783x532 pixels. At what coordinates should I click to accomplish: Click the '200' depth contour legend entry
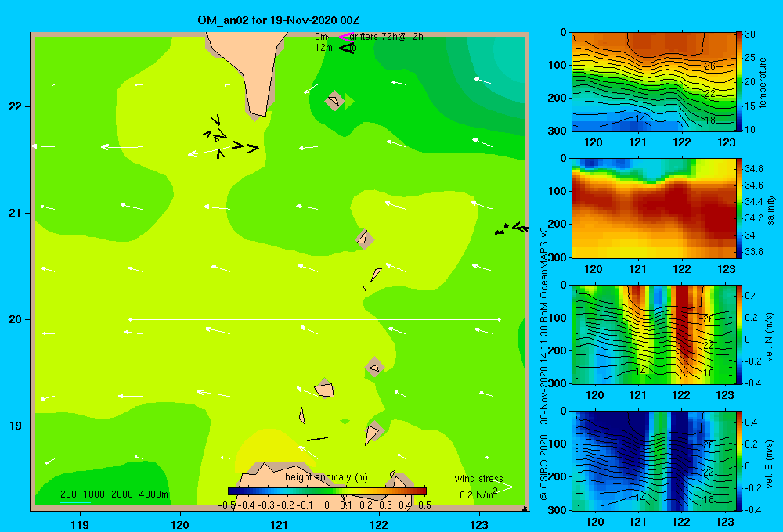pos(68,494)
